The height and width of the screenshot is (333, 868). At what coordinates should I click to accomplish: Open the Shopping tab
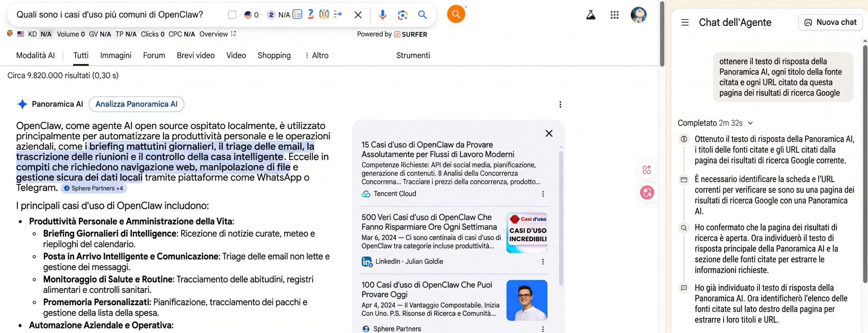[274, 56]
